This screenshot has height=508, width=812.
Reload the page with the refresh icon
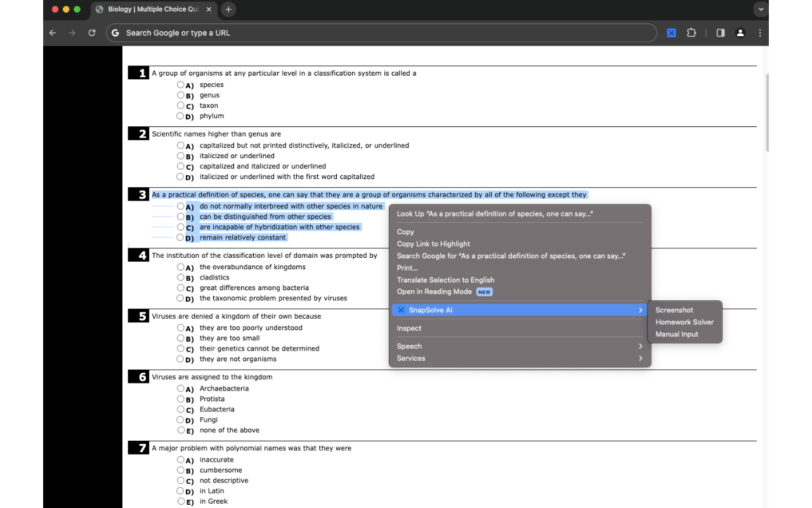tap(91, 32)
